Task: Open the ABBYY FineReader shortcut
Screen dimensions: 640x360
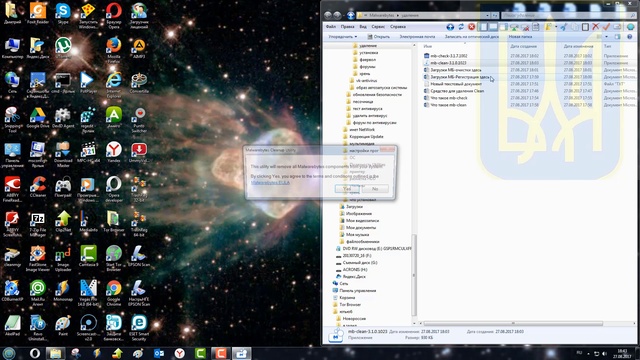Action: pyautogui.click(x=12, y=189)
